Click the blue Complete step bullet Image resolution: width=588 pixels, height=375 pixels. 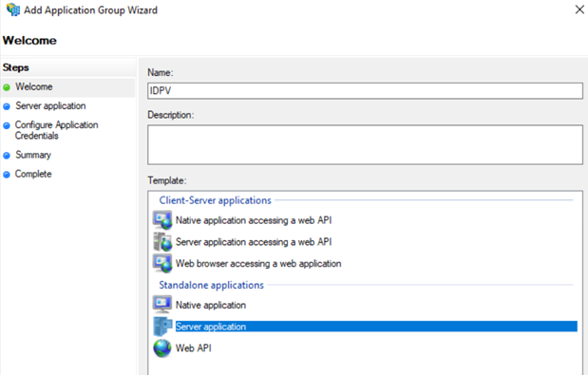pyautogui.click(x=7, y=175)
